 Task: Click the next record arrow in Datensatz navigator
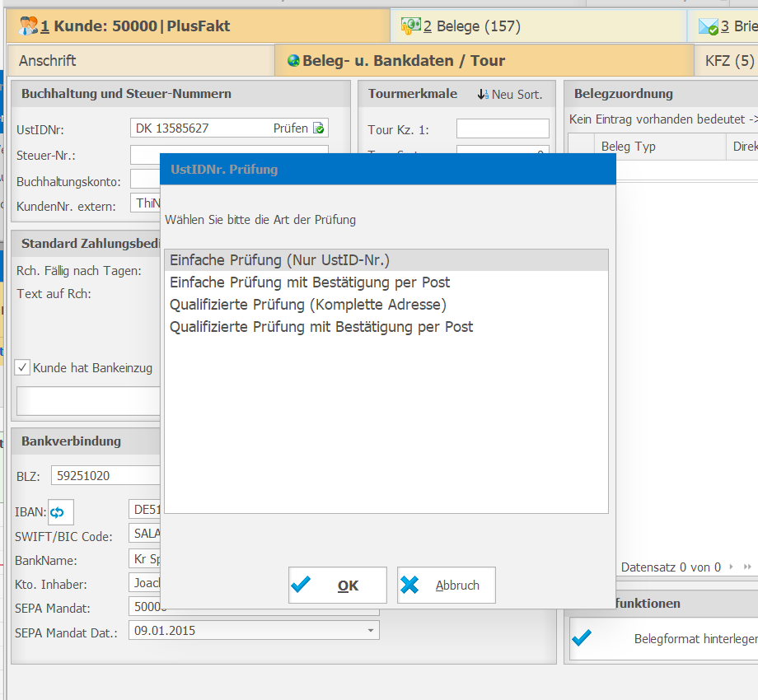click(x=732, y=567)
